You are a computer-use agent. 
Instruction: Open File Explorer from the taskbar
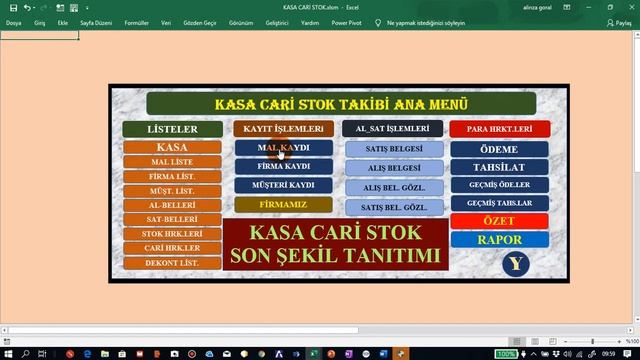pos(105,353)
